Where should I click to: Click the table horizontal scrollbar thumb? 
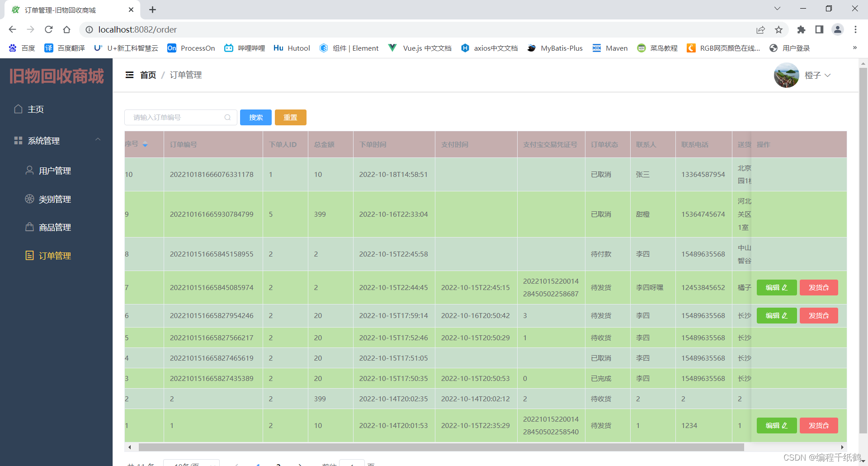[441, 447]
